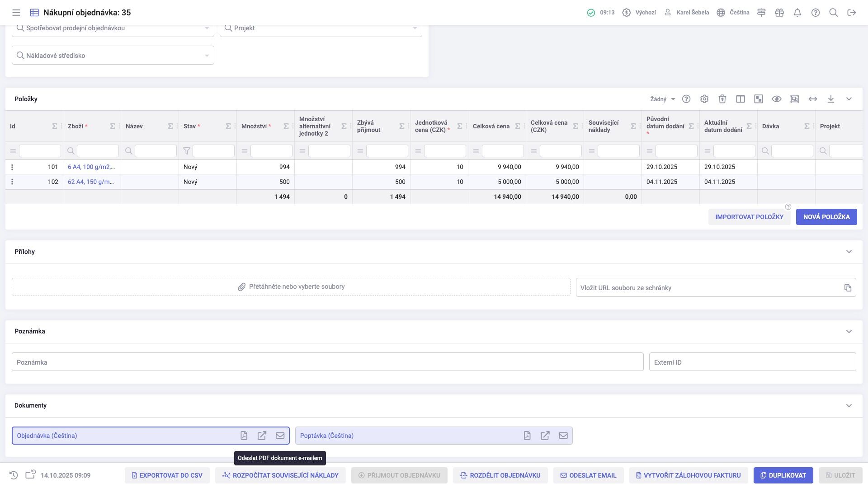The width and height of the screenshot is (868, 488).
Task: Click the trash icon in the Položky toolbar
Action: tap(722, 99)
